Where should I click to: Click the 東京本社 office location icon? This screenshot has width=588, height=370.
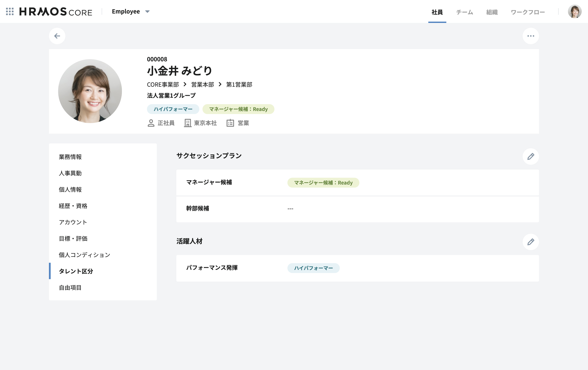pyautogui.click(x=187, y=123)
